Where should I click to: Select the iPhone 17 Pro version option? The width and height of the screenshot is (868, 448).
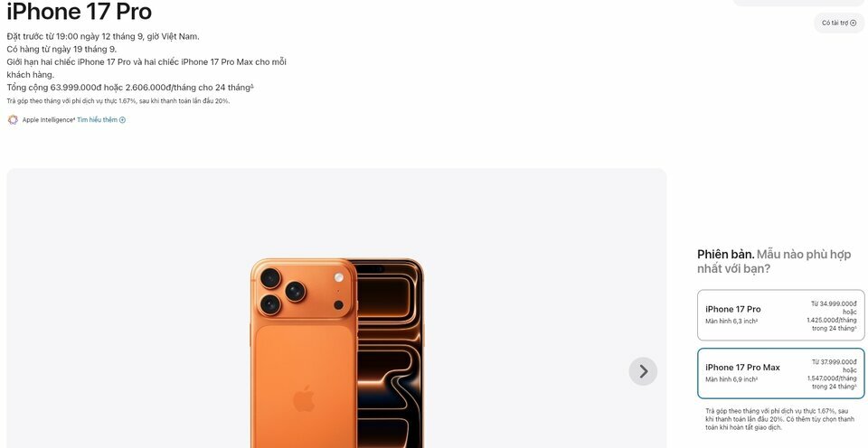click(x=780, y=315)
